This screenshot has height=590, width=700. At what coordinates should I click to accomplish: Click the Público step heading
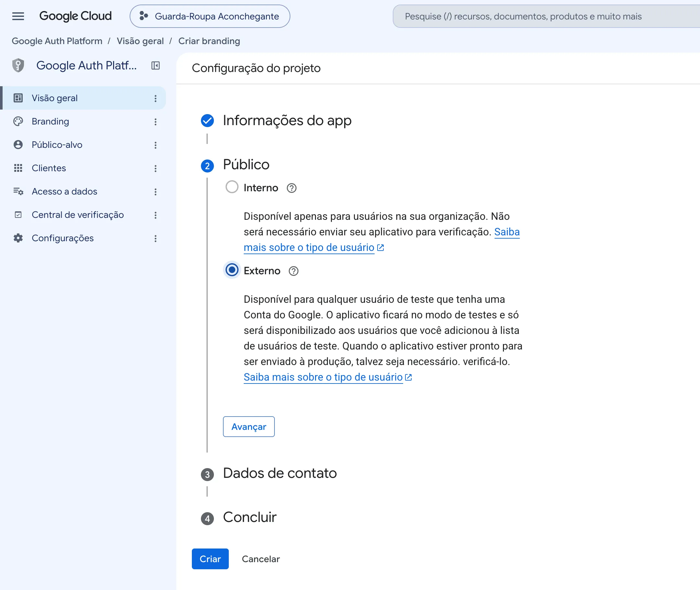(x=246, y=165)
